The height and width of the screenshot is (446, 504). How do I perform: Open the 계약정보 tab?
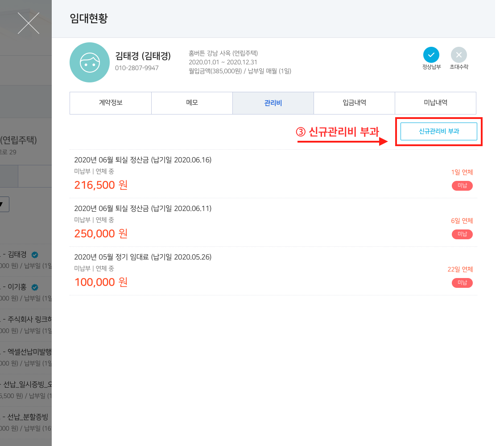point(111,103)
